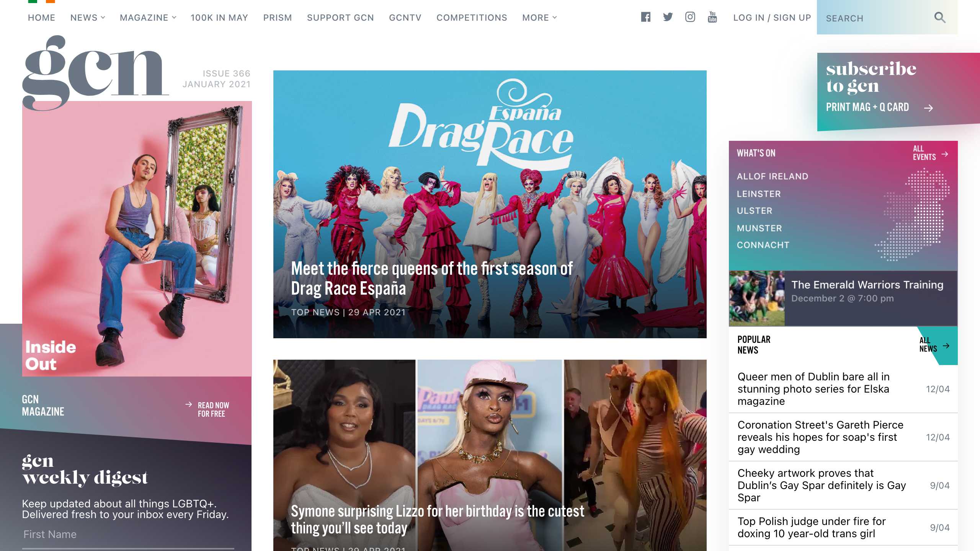Open Subscribe to GCN banner

tap(898, 91)
